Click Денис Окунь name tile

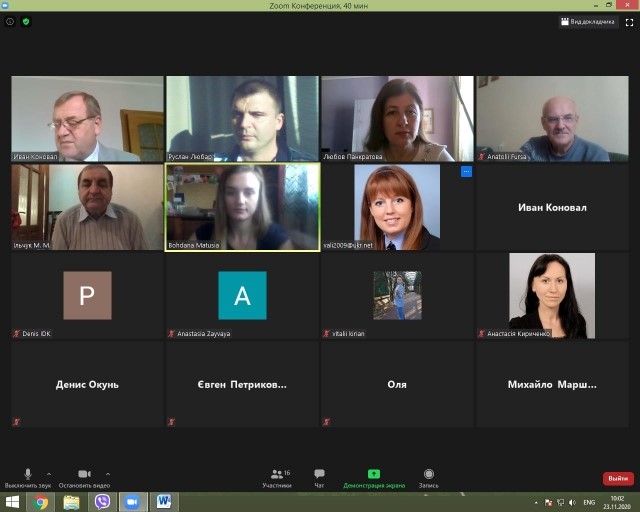click(87, 384)
